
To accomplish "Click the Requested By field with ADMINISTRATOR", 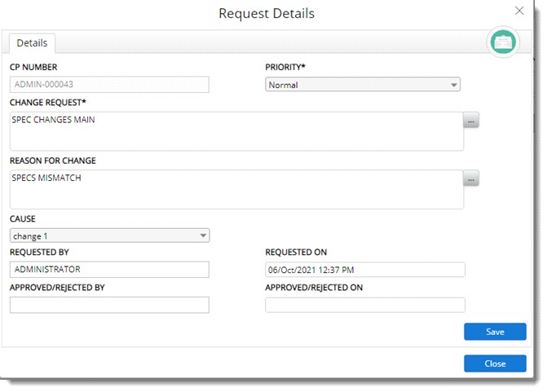I will coord(109,270).
